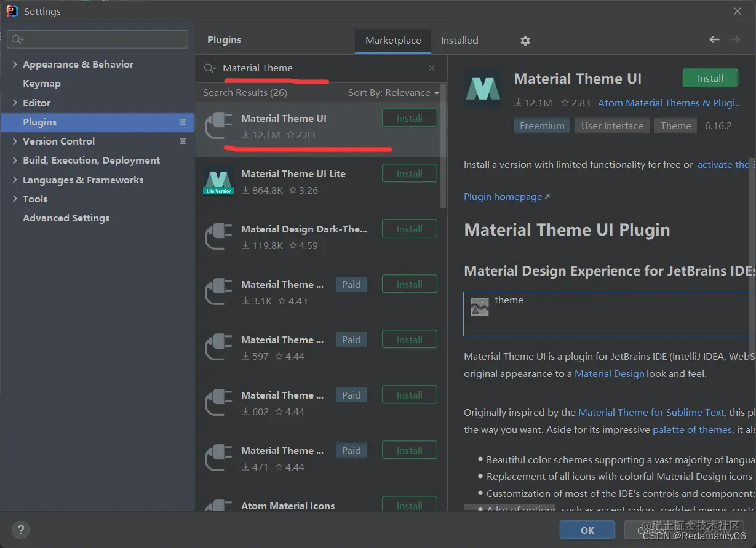
Task: Click the Material Theme plugin search field
Action: (320, 68)
